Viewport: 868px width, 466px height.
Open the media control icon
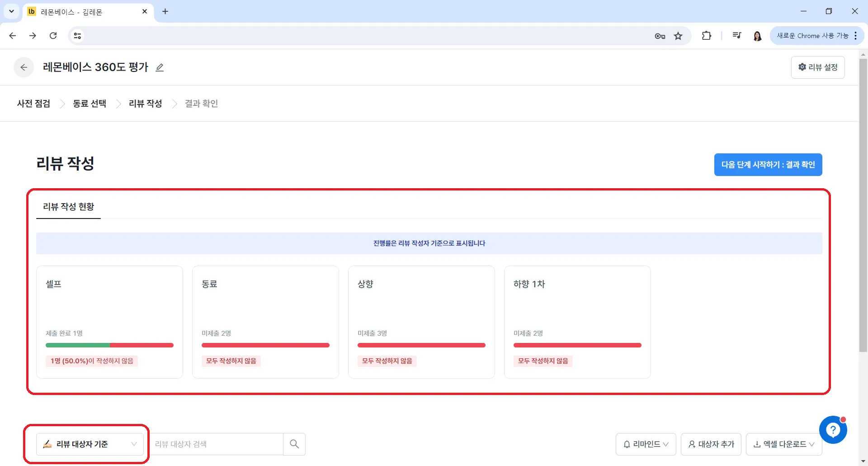(x=737, y=36)
